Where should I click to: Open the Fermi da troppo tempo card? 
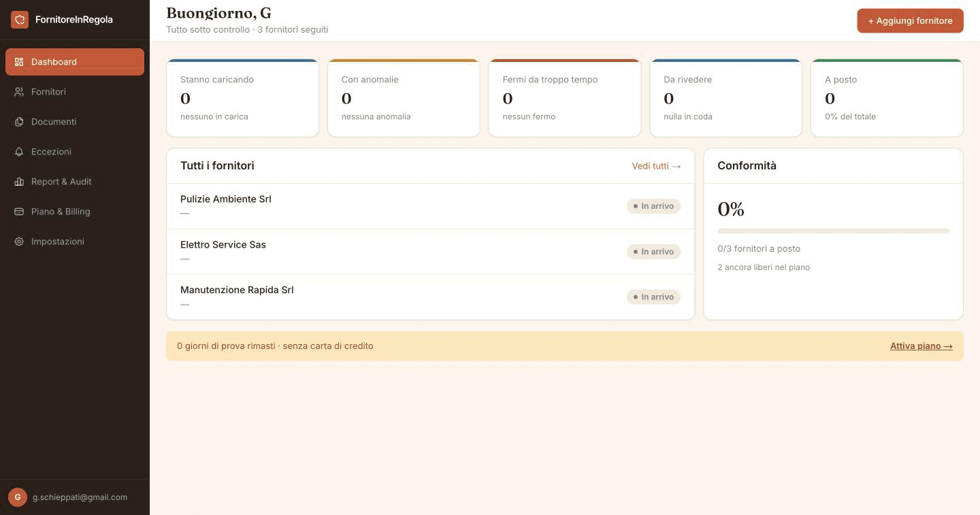point(565,98)
